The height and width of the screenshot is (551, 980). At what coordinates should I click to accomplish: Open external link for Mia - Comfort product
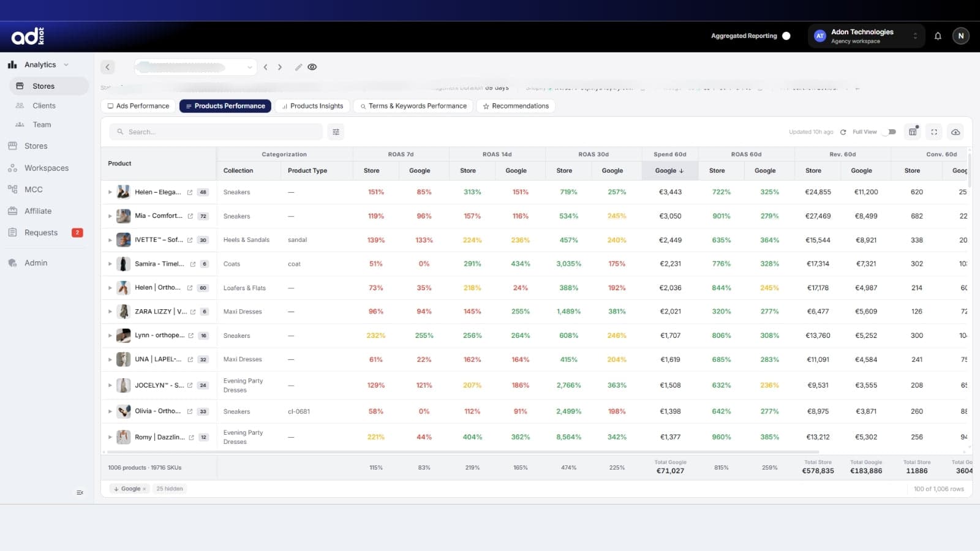(190, 216)
